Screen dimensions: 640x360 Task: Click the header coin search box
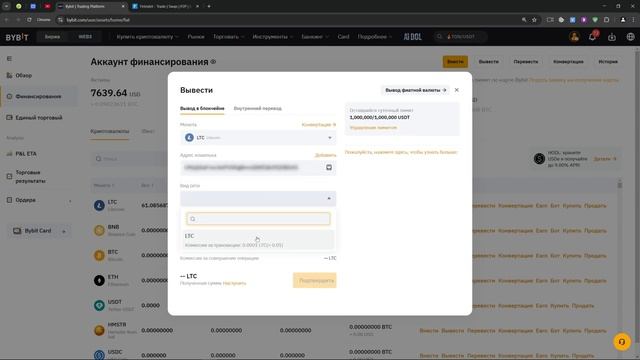point(460,37)
